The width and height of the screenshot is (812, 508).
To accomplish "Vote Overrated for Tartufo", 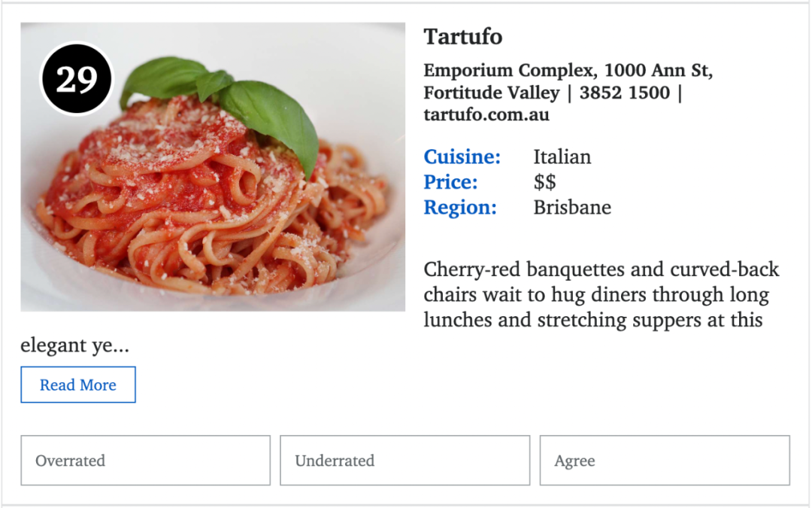I will [x=146, y=461].
